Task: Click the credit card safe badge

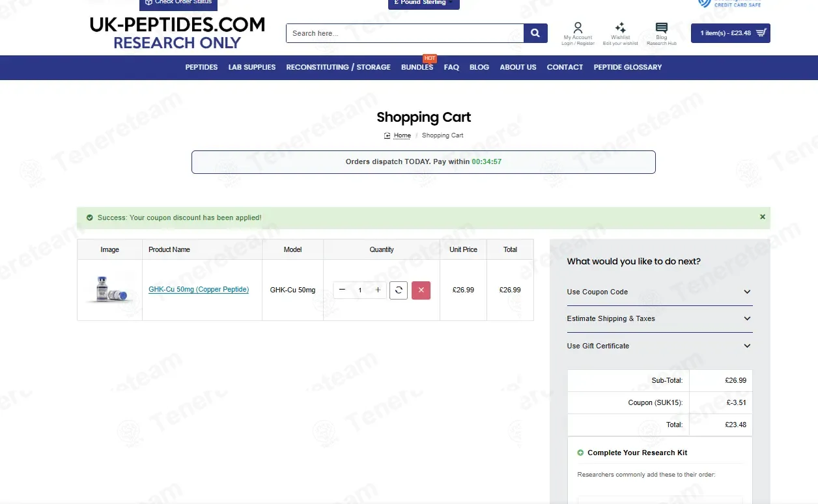Action: click(729, 3)
